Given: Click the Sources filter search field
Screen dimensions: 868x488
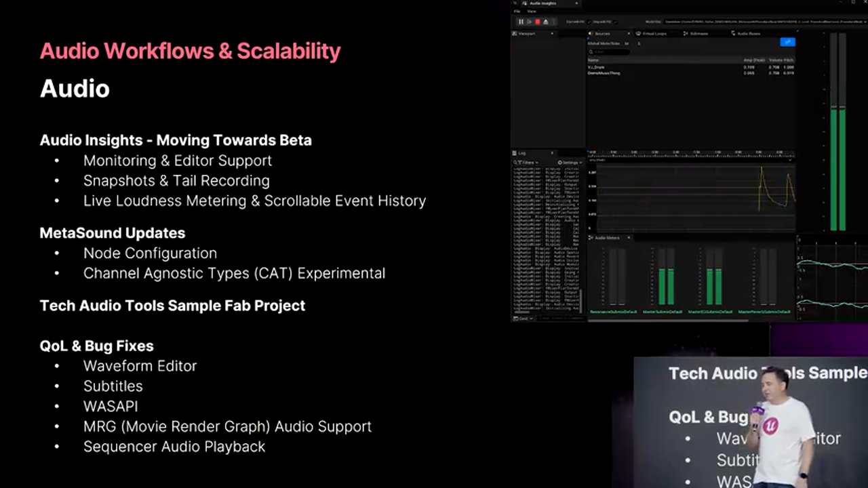Looking at the screenshot, I should (608, 52).
